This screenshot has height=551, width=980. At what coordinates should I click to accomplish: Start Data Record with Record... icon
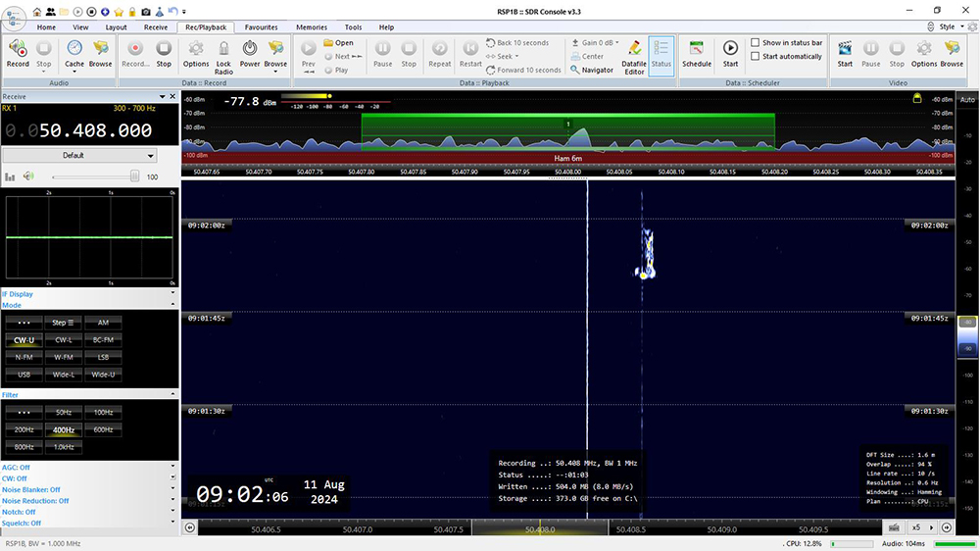(135, 53)
